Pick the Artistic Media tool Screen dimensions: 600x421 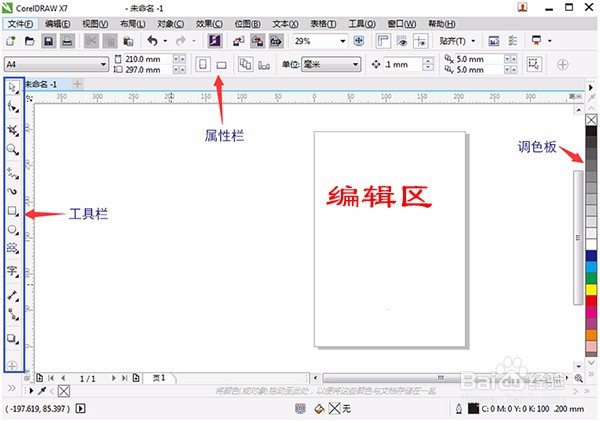(13, 191)
